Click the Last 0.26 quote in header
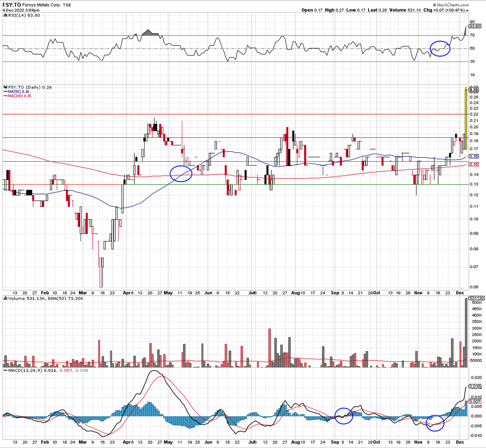Image resolution: width=486 pixels, height=448 pixels. click(x=377, y=10)
